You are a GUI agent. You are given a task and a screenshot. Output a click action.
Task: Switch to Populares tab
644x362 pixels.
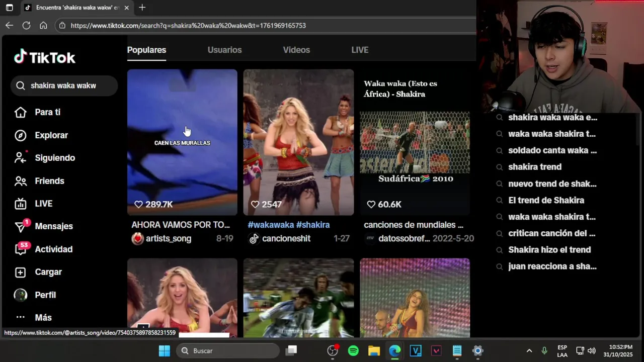click(x=146, y=50)
